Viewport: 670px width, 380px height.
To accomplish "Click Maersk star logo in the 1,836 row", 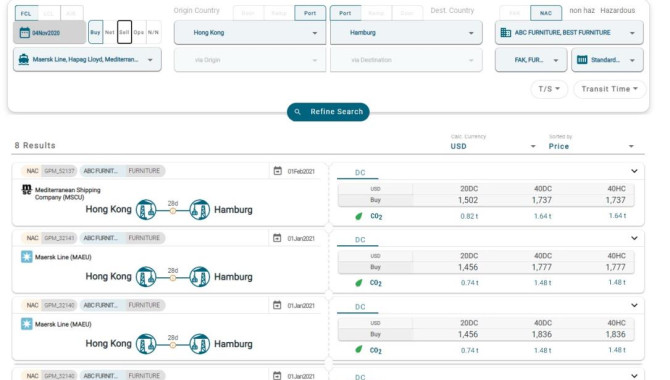I will (26, 324).
